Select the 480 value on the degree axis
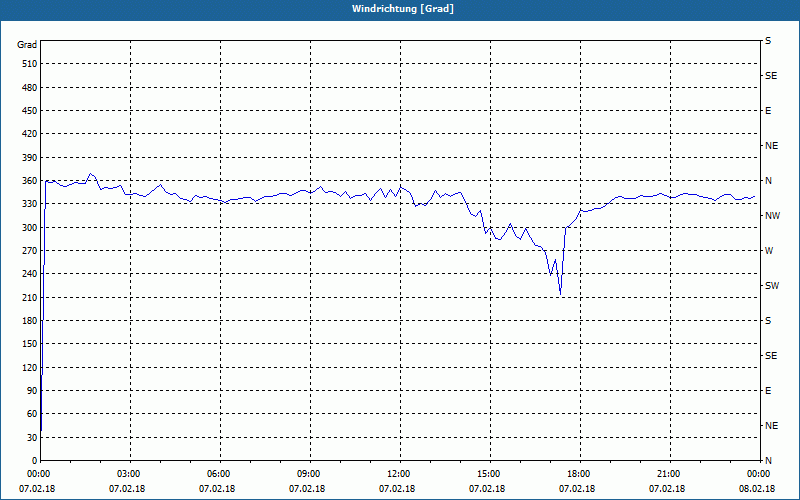 (x=30, y=87)
